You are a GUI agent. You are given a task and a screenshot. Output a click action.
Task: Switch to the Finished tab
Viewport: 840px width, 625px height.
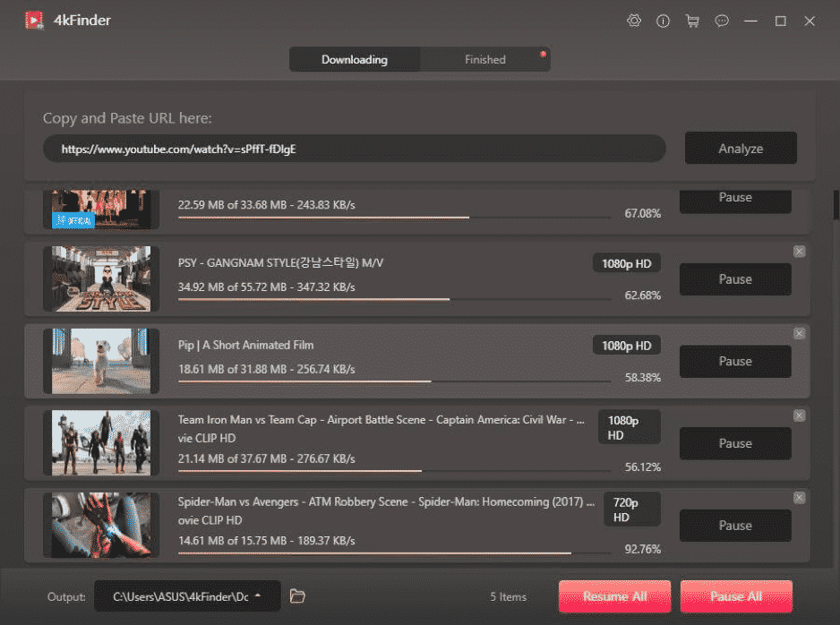[484, 59]
